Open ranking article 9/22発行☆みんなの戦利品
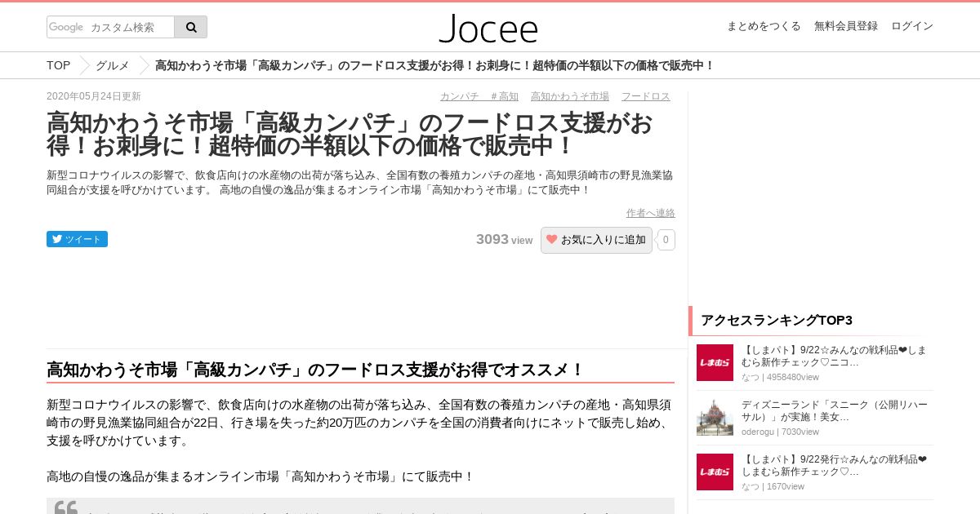Screen dimensions: 980x514 (834, 465)
